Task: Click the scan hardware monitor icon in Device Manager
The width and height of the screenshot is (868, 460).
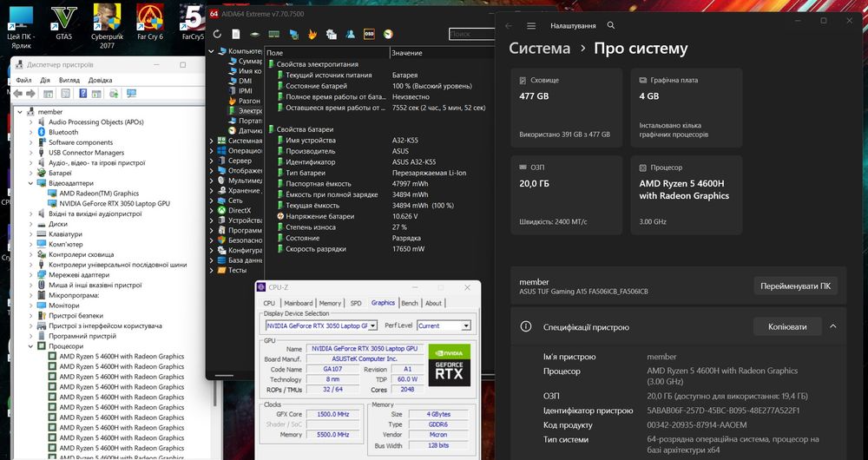Action: point(131,94)
